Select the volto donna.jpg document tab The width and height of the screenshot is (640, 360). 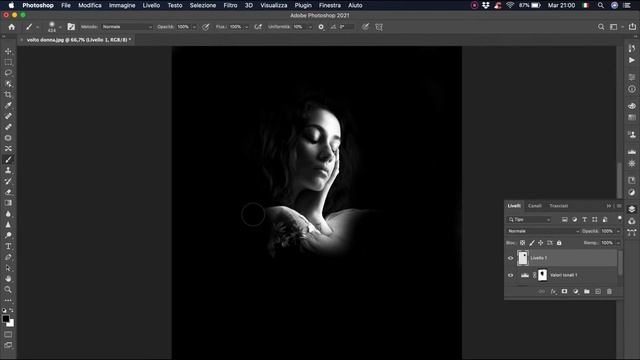78,40
